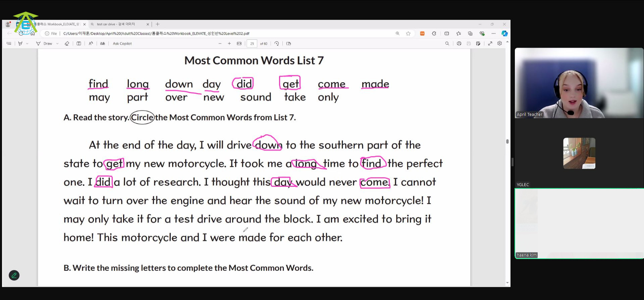Viewport: 644px width, 300px height.
Task: Switch to the 'test car drive' search tab
Action: point(116,24)
